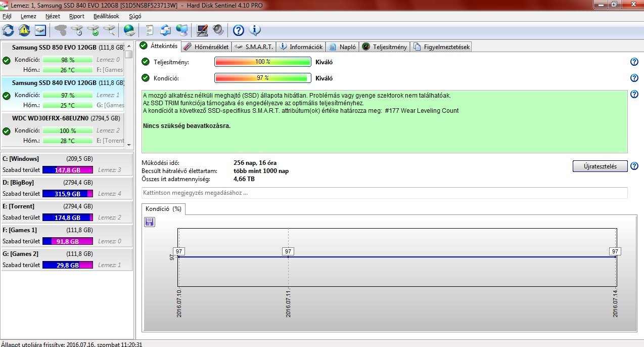Select the E: [Torrent] volume

click(x=67, y=211)
